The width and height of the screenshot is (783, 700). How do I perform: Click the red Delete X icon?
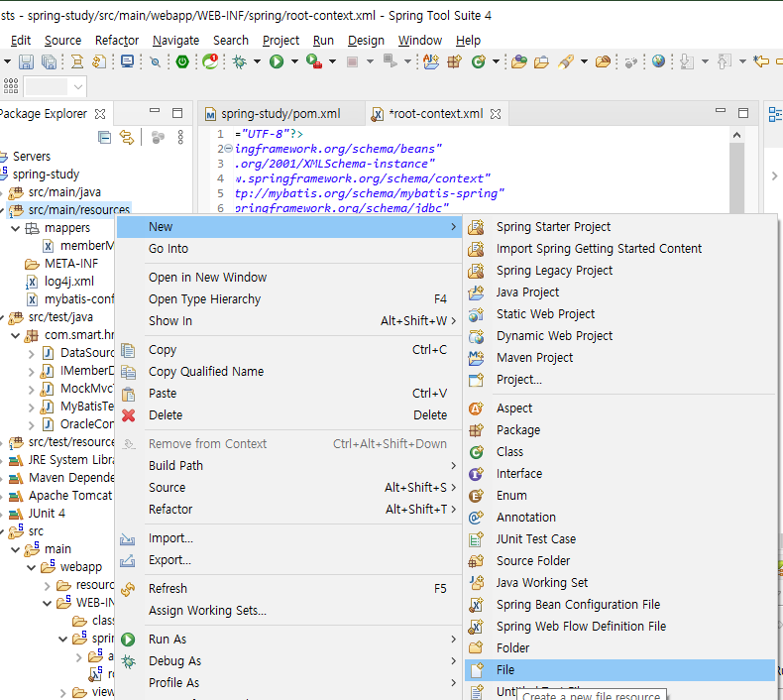coord(128,415)
